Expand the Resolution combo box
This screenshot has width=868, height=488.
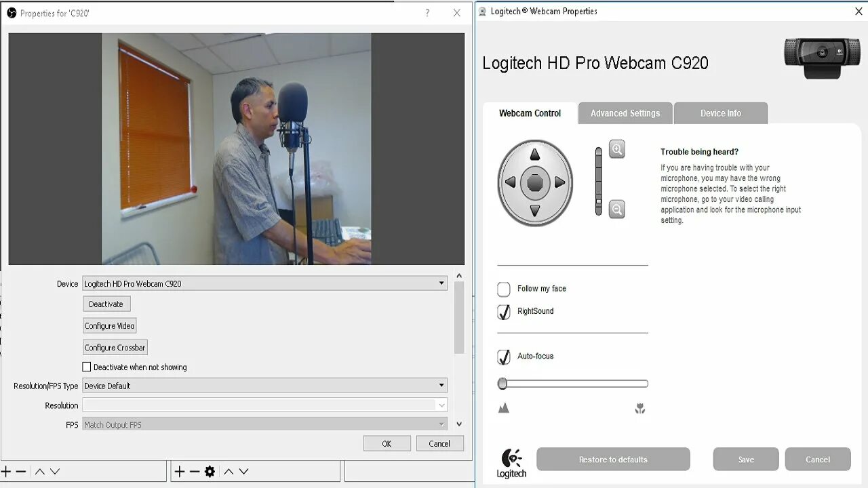264,405
